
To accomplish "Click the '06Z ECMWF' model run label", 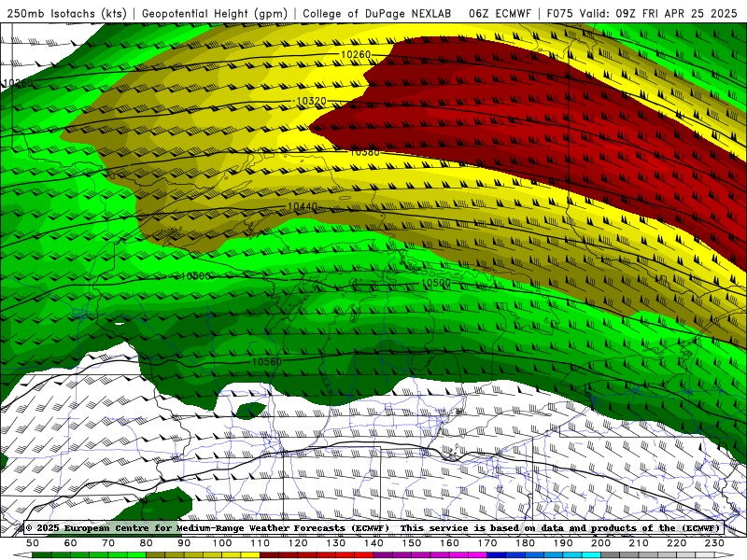I will pos(500,13).
